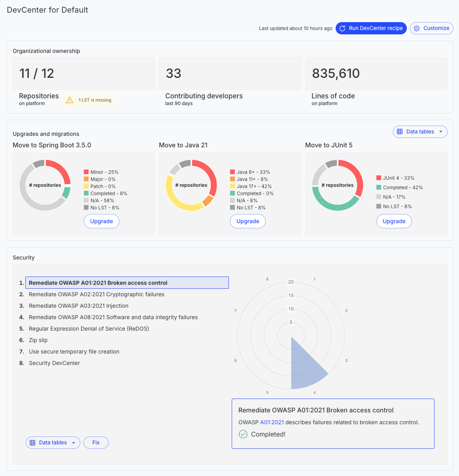Select Remediate OWASP A02:2021 Cryptographic failures
Screen dimensions: 459x476
pyautogui.click(x=96, y=294)
